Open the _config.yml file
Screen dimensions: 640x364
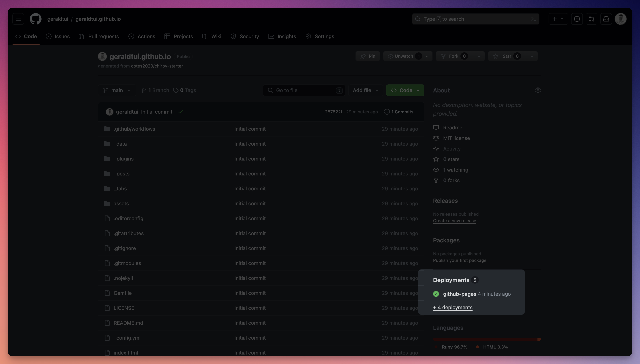pos(127,338)
